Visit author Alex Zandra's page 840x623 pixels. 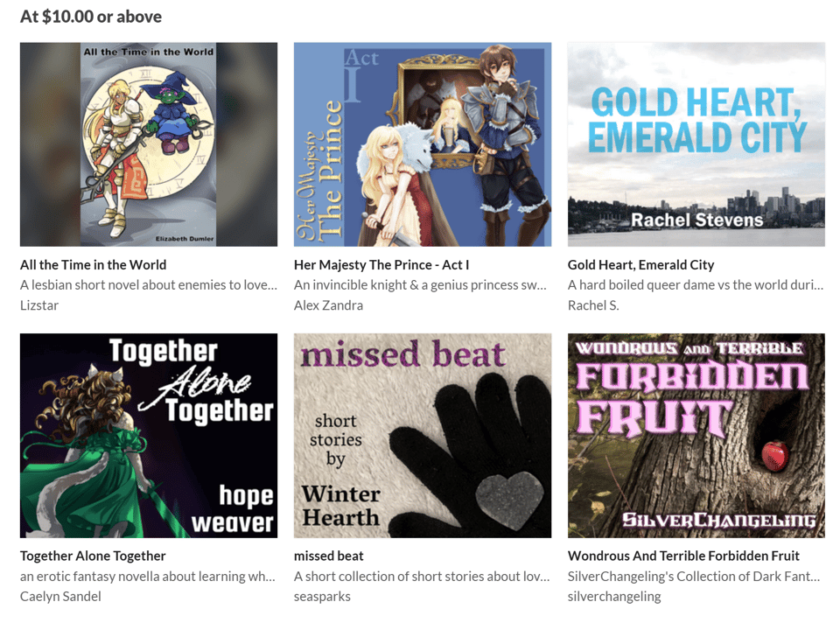click(x=328, y=305)
